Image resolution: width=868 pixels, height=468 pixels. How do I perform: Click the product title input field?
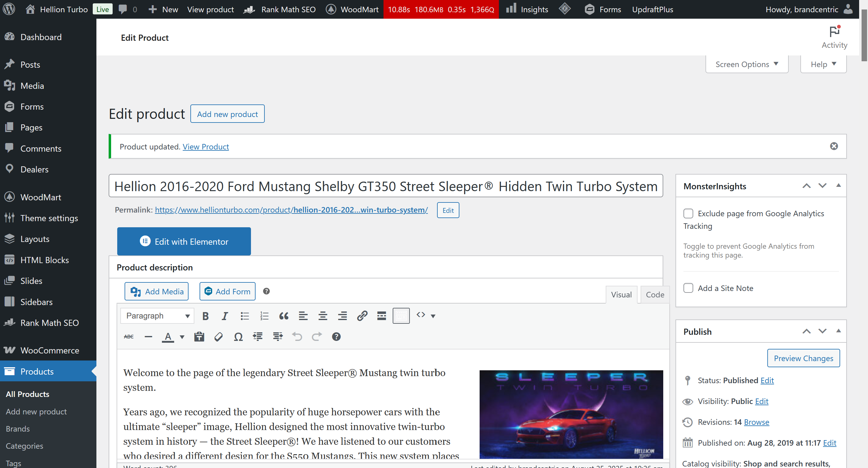[385, 186]
